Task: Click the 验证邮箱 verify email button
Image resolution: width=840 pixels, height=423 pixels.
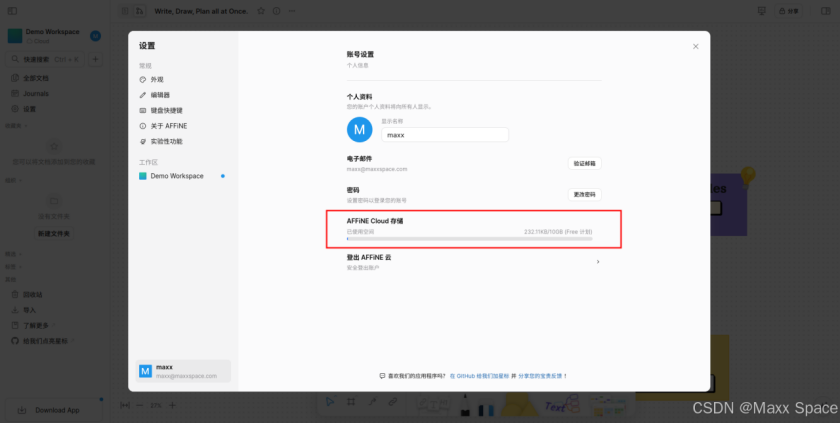Action: (584, 163)
